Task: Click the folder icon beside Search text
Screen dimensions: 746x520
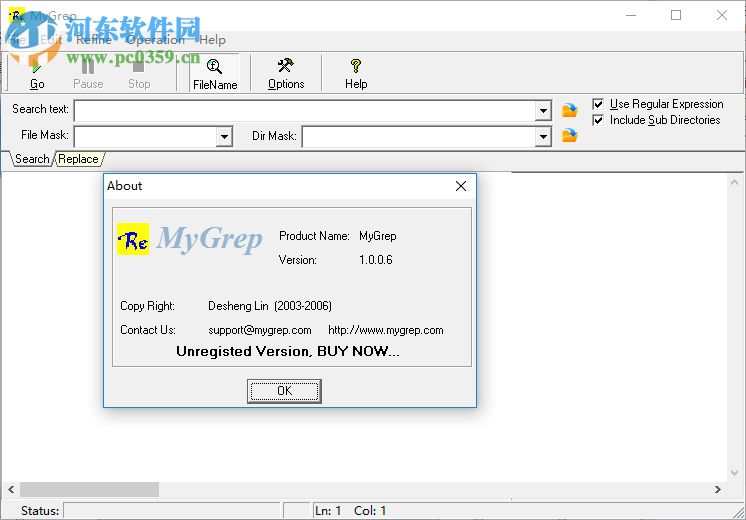Action: click(x=569, y=110)
